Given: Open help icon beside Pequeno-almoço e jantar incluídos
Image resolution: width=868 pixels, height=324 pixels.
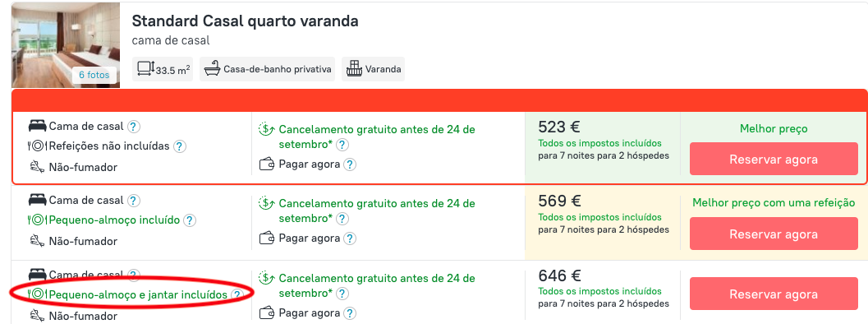Looking at the screenshot, I should point(237,295).
